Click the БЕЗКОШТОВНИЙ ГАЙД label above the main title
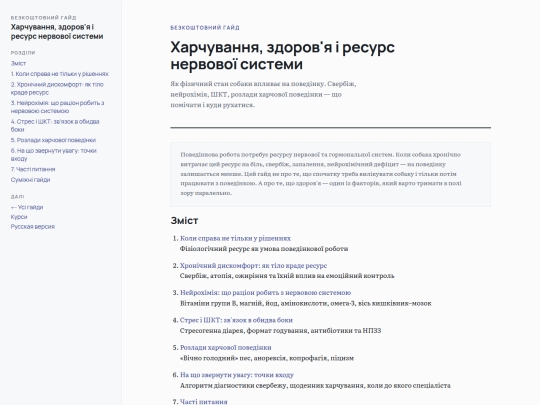Screen dimensions: 540x405 coord(205,28)
